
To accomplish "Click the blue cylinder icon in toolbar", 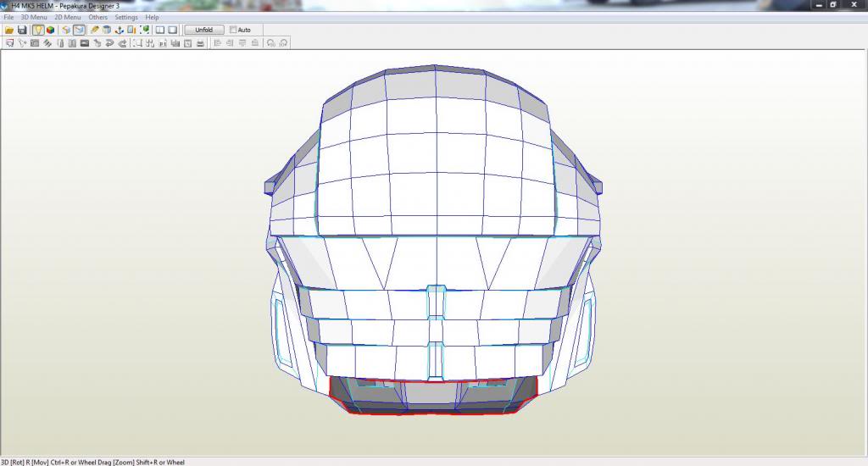I will [107, 30].
